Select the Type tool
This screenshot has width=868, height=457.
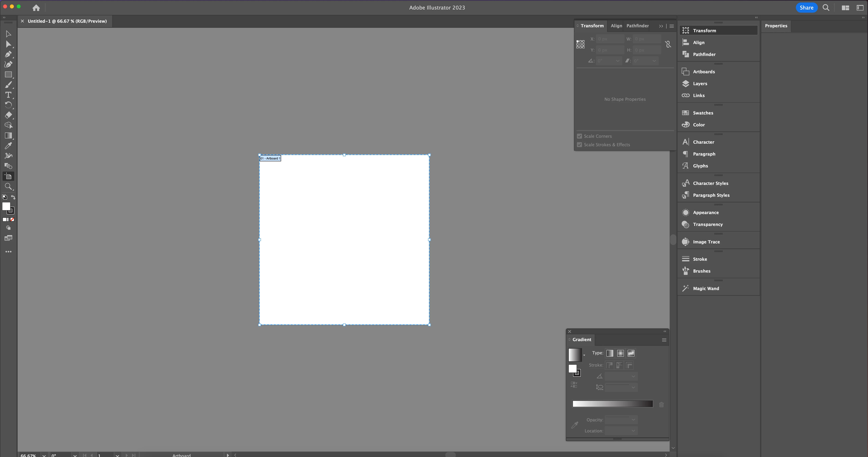pos(8,95)
